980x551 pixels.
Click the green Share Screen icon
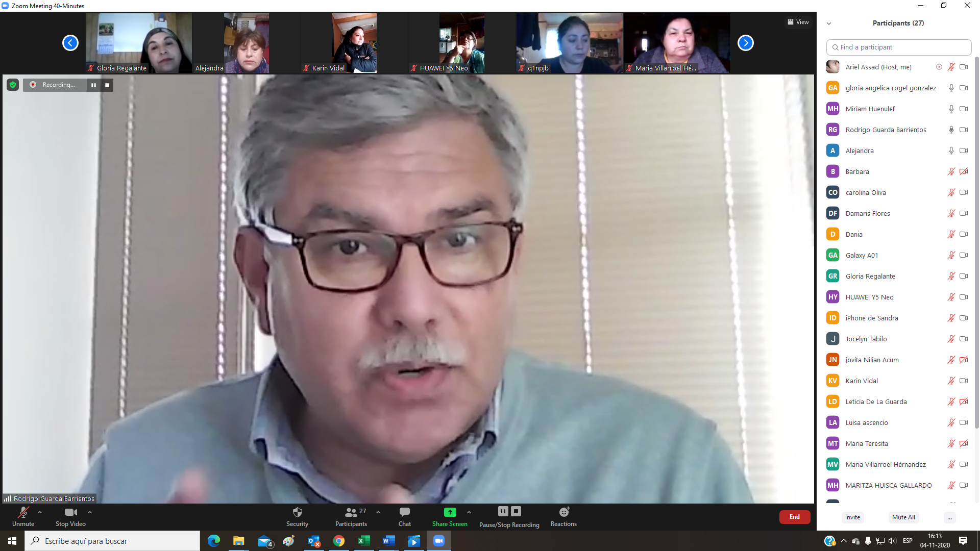(x=450, y=512)
